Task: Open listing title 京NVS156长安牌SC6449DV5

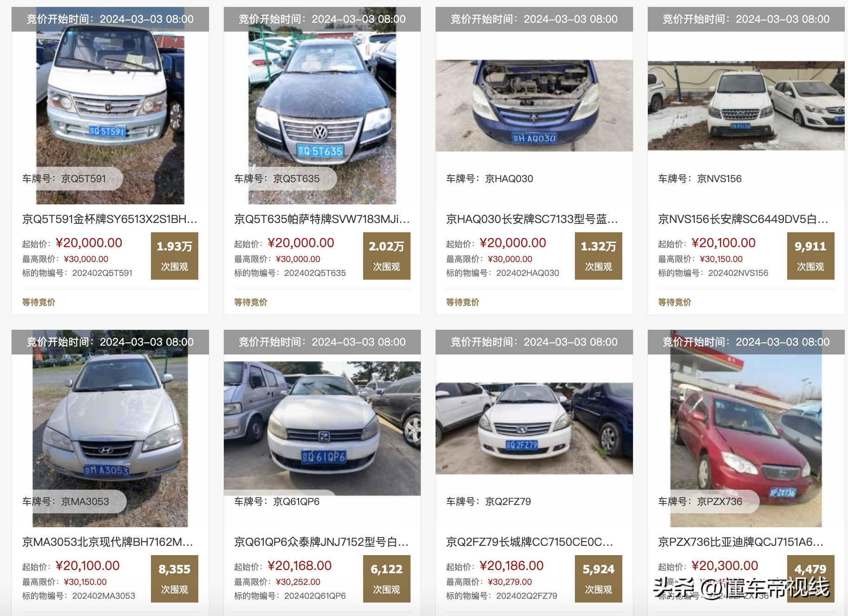Action: (743, 219)
